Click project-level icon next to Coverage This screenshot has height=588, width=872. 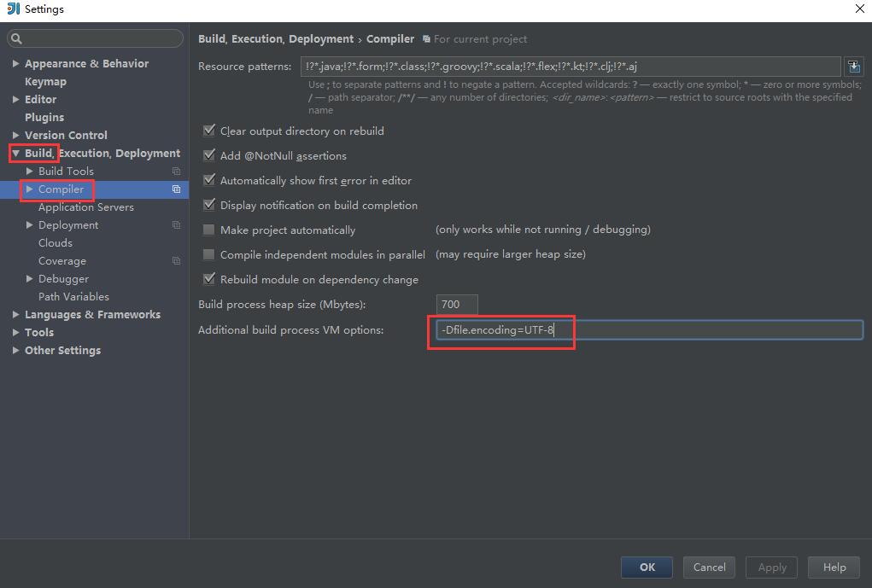(176, 260)
